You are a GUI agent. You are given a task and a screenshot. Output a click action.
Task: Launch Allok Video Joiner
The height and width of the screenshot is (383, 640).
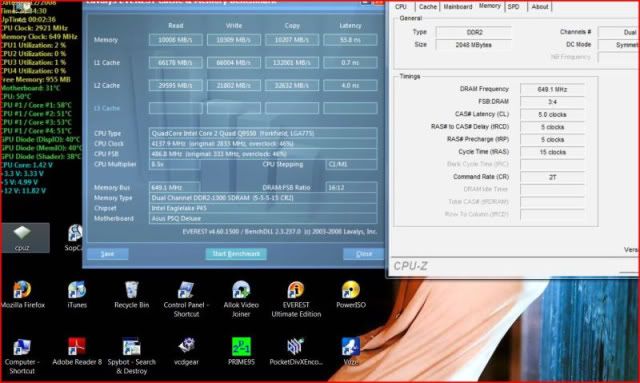[241, 299]
